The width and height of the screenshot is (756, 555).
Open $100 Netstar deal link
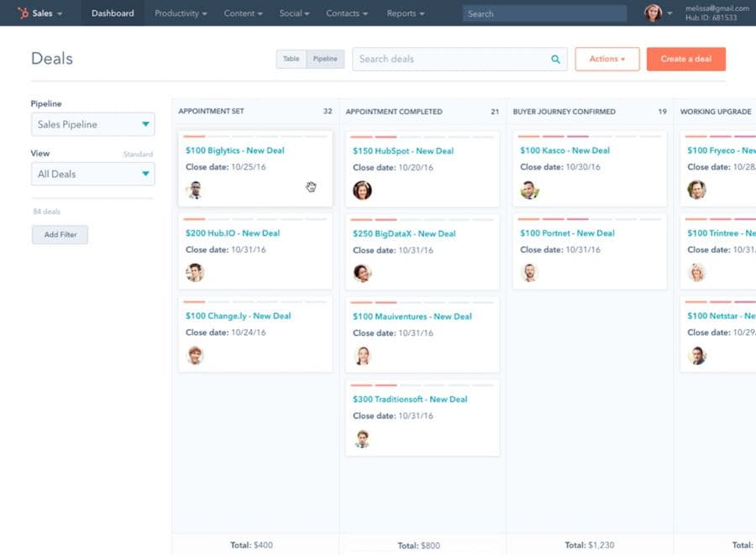tap(722, 316)
